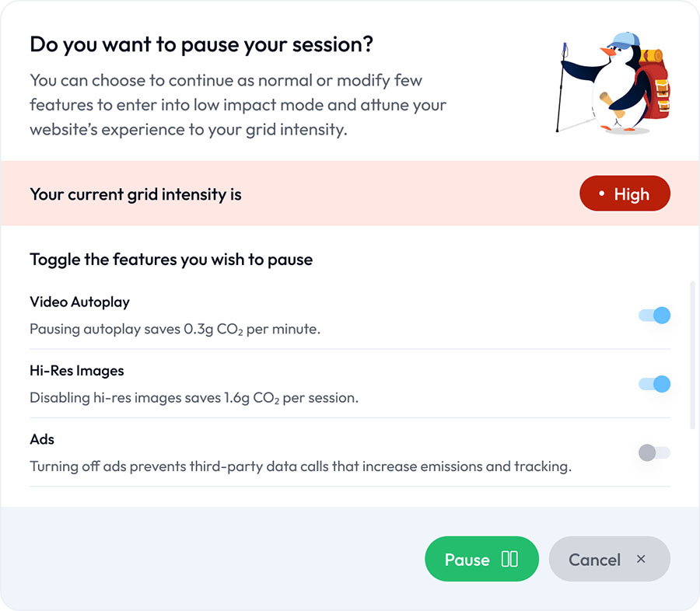Click the hiking penguin illustration
Screen dimensions: 700x611
point(613,83)
